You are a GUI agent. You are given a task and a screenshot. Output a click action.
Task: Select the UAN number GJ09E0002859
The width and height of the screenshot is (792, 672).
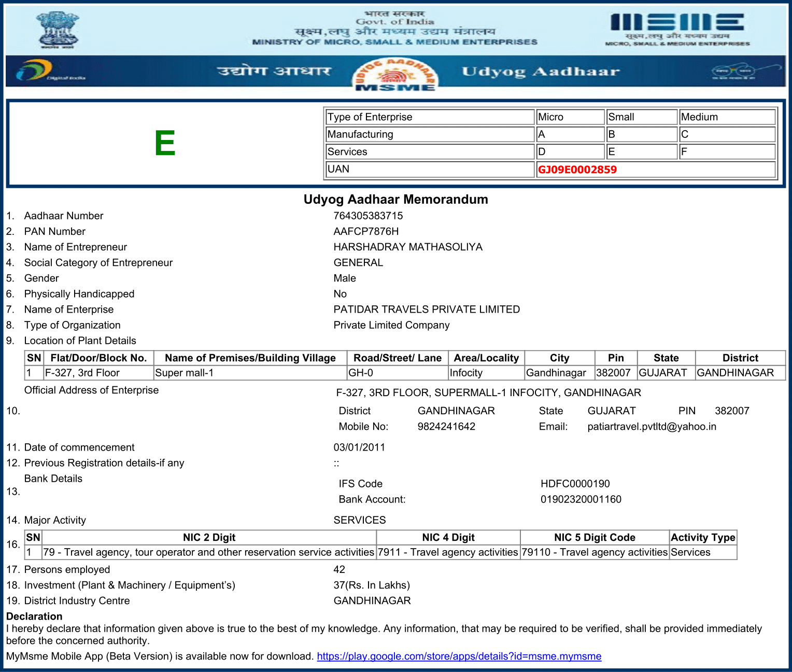click(x=577, y=170)
